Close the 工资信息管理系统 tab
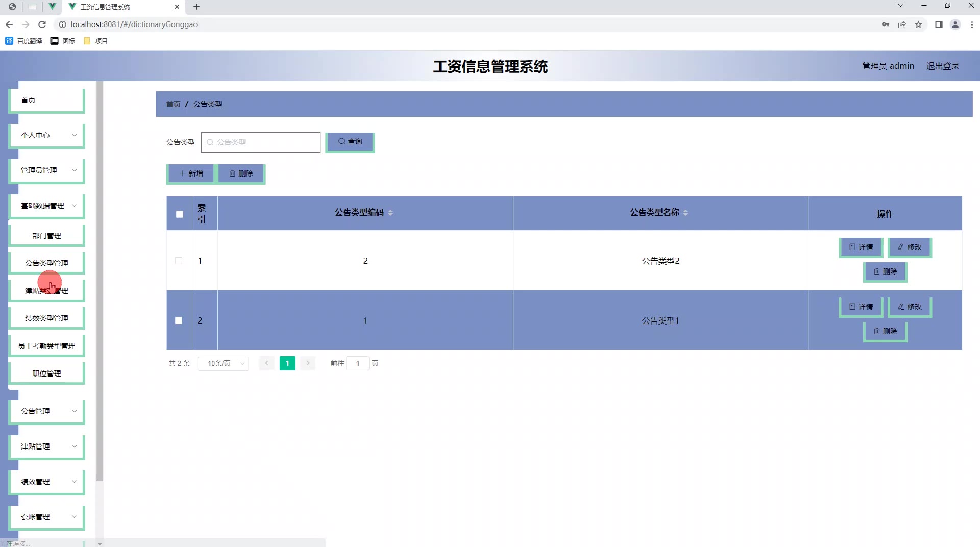The image size is (980, 547). pos(177,7)
